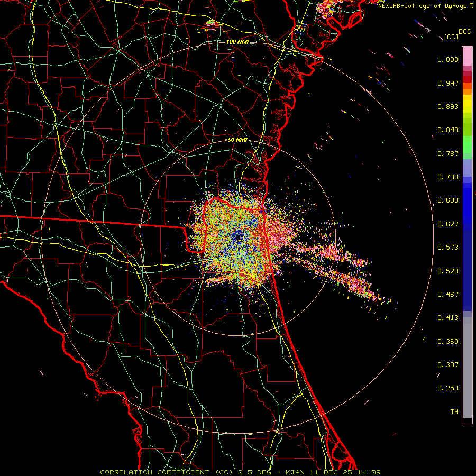Viewport: 476px width, 476px height.
Task: Pick the pink swatch atop the color bar
Action: [x=467, y=56]
